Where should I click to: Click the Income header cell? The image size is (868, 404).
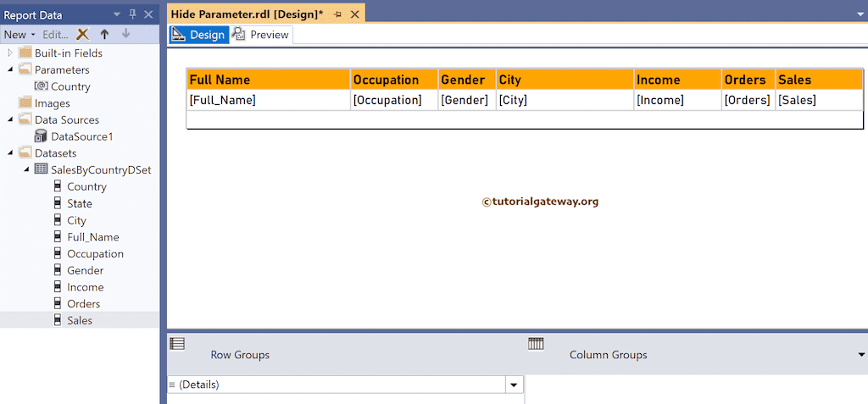[x=677, y=80]
